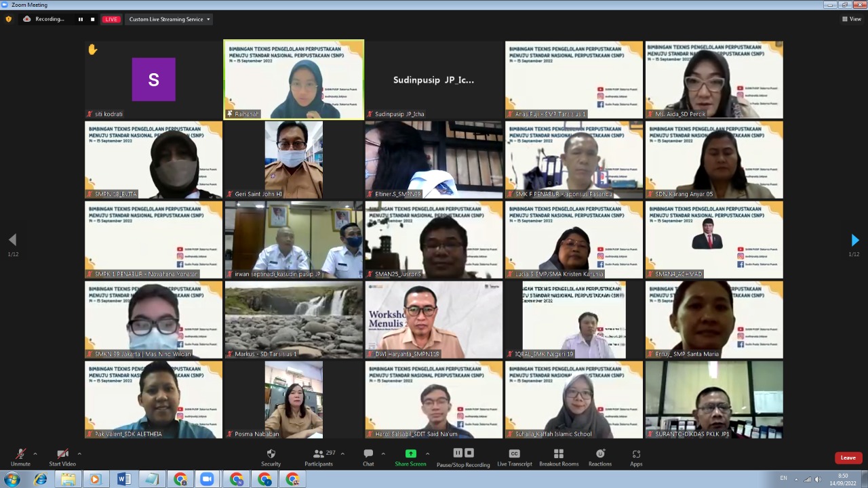868x488 pixels.
Task: Open the Chat window
Action: (x=368, y=457)
